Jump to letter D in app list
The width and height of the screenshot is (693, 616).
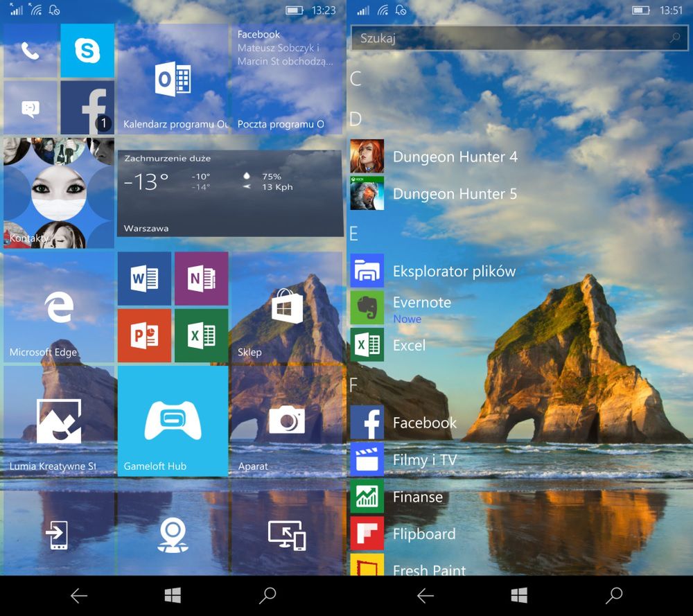point(356,119)
